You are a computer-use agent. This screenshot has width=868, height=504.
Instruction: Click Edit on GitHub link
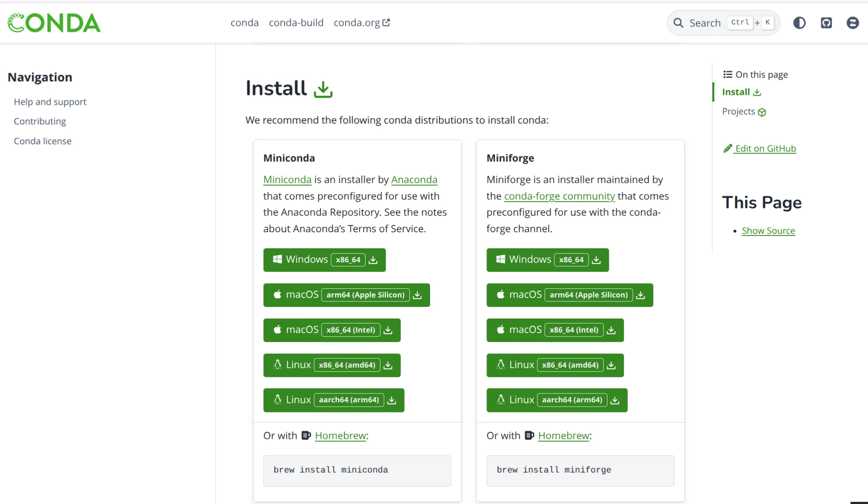(x=760, y=148)
